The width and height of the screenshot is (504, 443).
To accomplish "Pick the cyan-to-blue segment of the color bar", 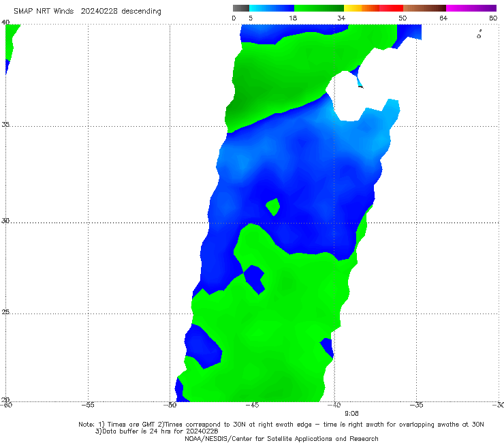I will tap(272, 8).
